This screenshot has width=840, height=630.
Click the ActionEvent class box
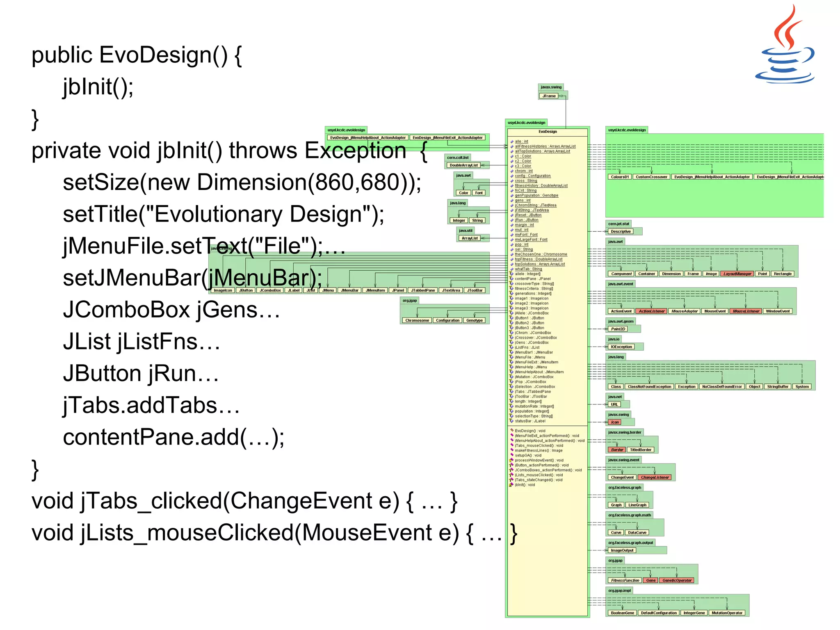[621, 311]
